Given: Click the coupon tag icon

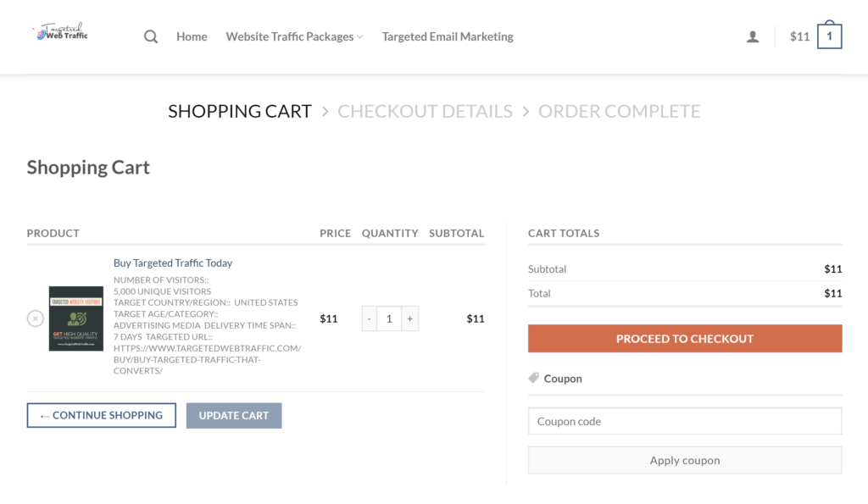Looking at the screenshot, I should pyautogui.click(x=534, y=378).
